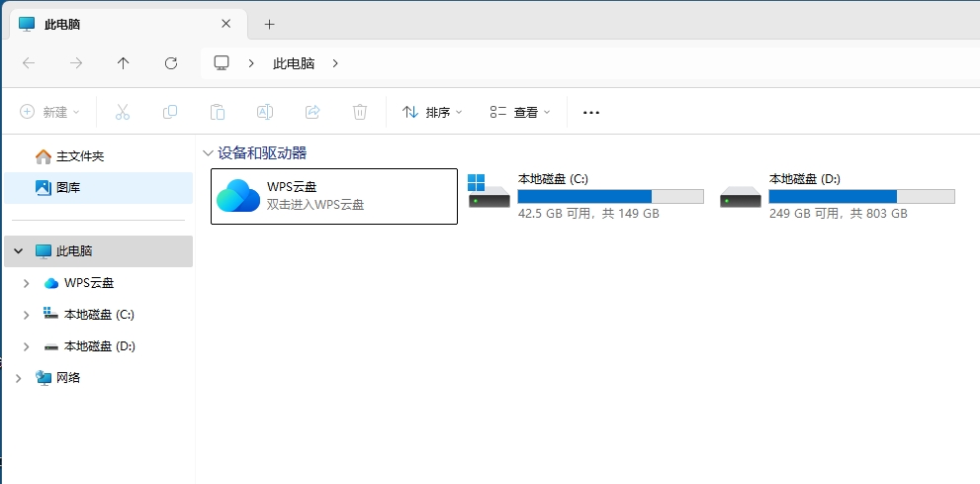Click the Paste clipboard icon
The width and height of the screenshot is (980, 484).
218,112
